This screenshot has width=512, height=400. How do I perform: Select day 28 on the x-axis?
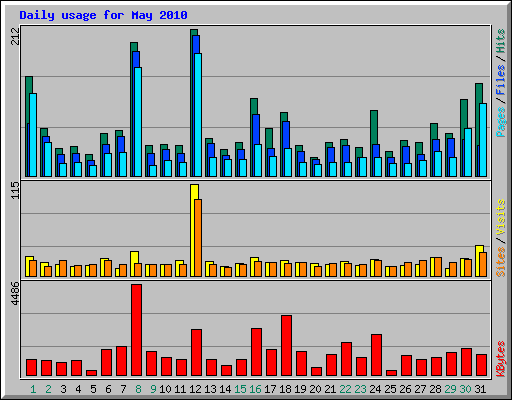click(x=435, y=389)
